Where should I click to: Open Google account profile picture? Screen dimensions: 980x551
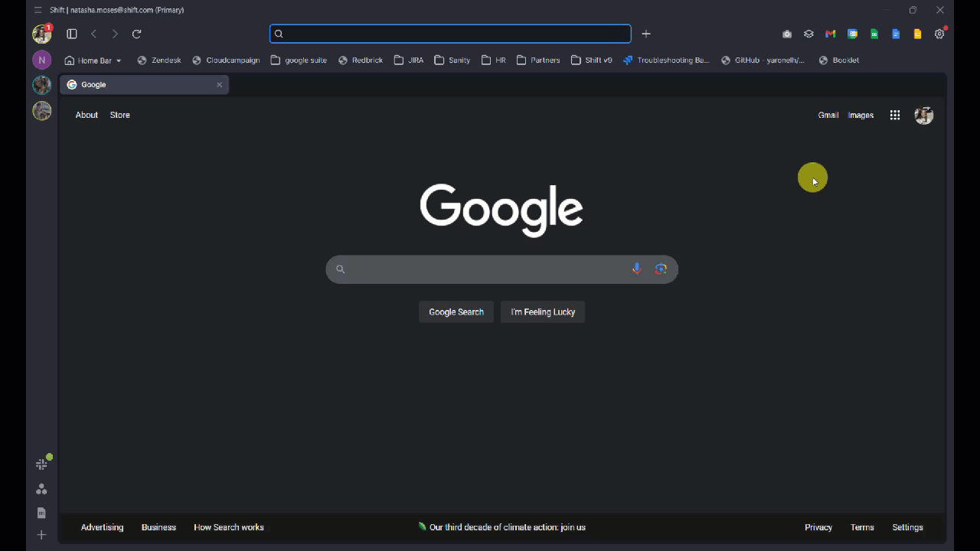coord(924,116)
